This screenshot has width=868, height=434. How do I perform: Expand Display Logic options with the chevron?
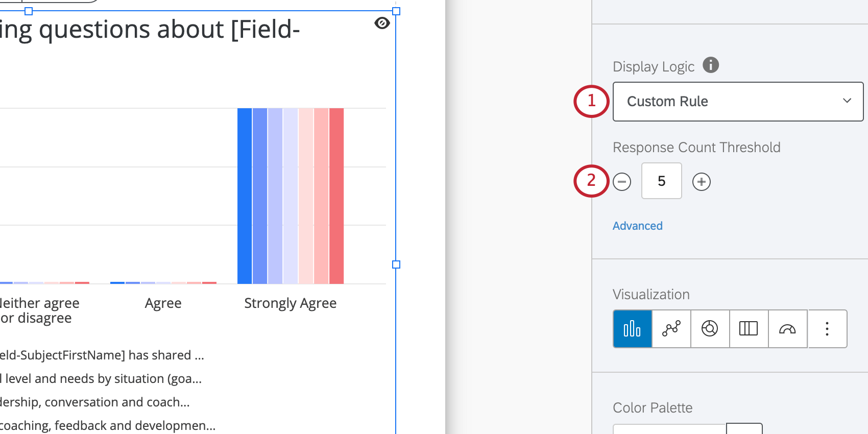[x=847, y=101]
